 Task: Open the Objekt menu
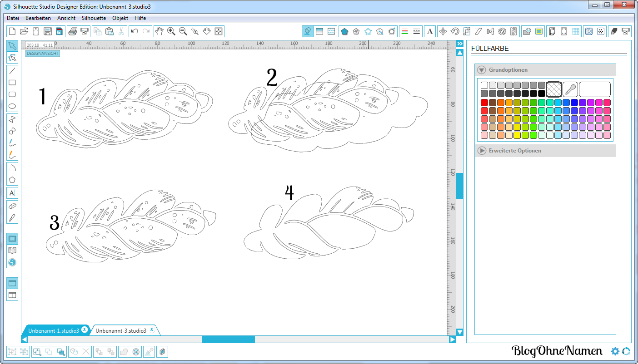pos(120,18)
